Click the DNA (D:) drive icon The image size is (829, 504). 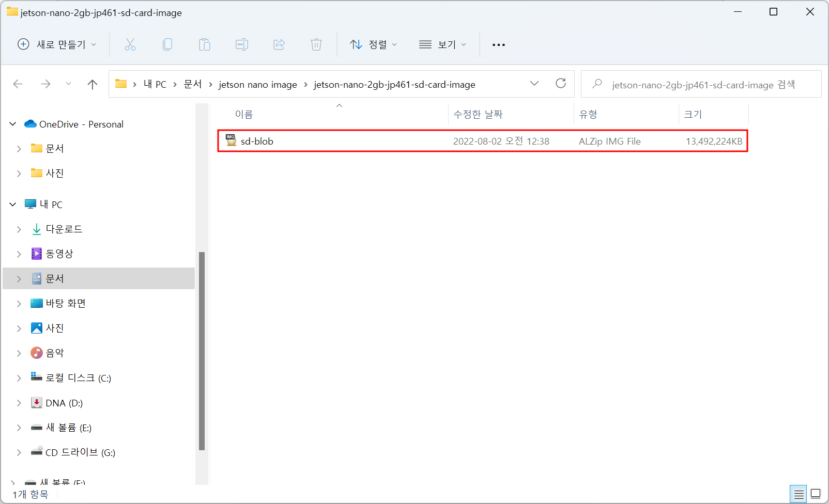(37, 403)
